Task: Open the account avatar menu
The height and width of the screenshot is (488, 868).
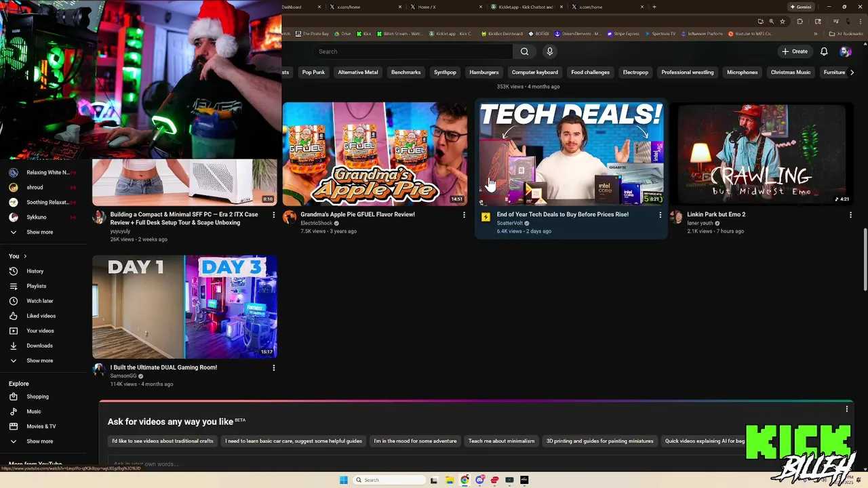Action: click(x=845, y=52)
